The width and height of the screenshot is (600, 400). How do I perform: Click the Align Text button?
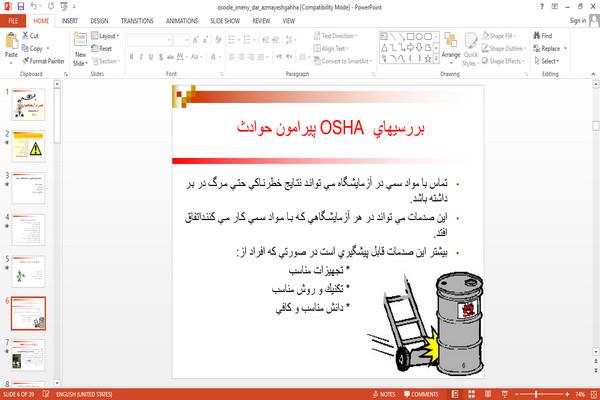(331, 48)
